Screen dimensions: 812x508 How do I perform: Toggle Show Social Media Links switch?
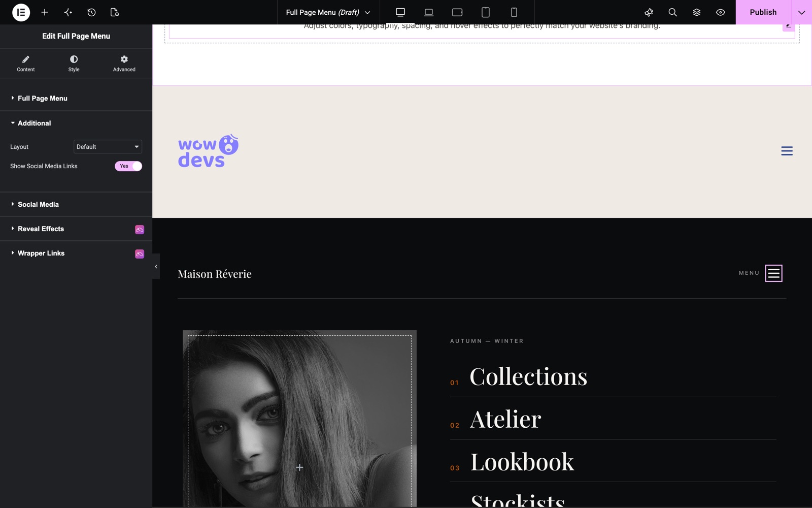128,166
